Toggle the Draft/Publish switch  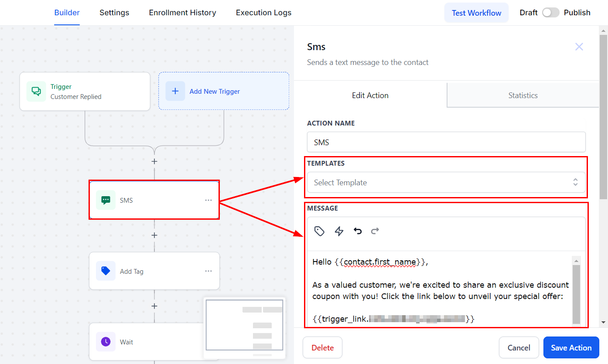click(550, 13)
